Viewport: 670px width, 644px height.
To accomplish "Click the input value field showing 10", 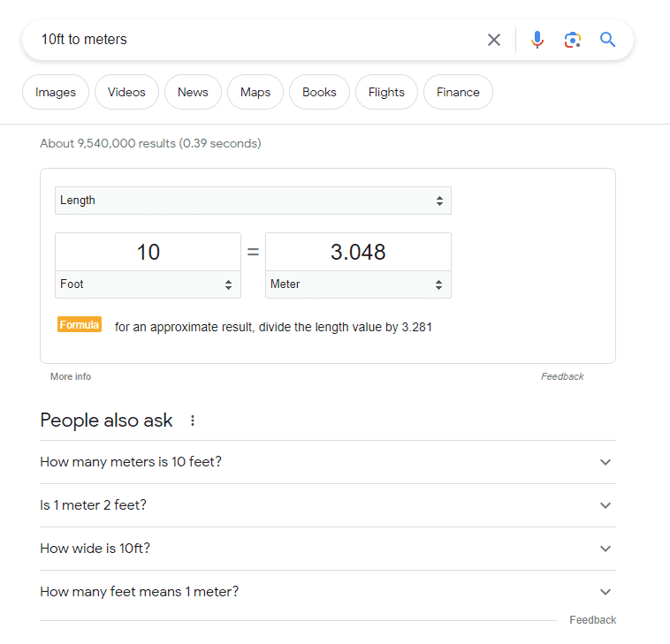I will [148, 253].
